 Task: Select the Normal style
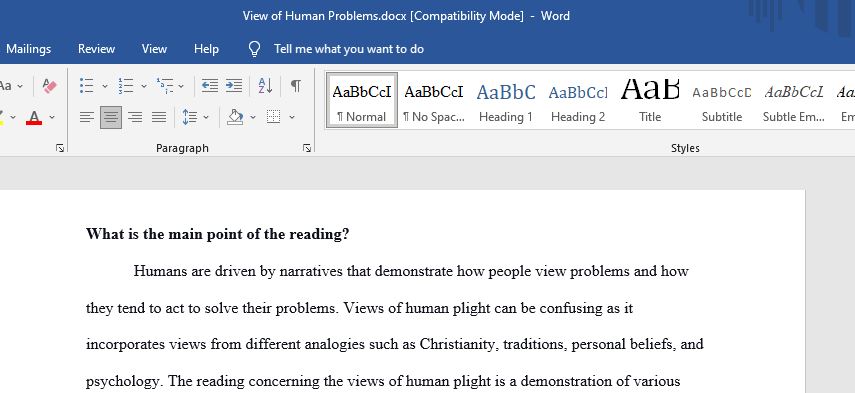point(362,101)
